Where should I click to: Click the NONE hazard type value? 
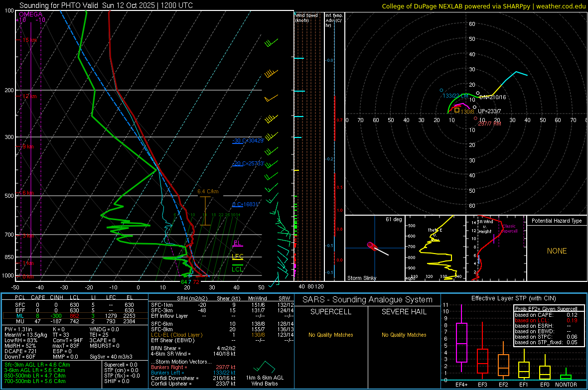click(557, 251)
